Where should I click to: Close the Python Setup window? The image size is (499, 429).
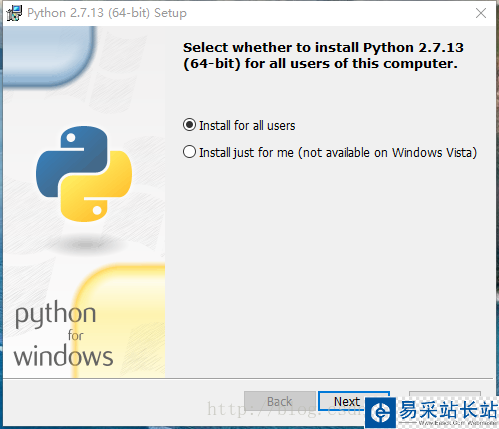tap(481, 13)
